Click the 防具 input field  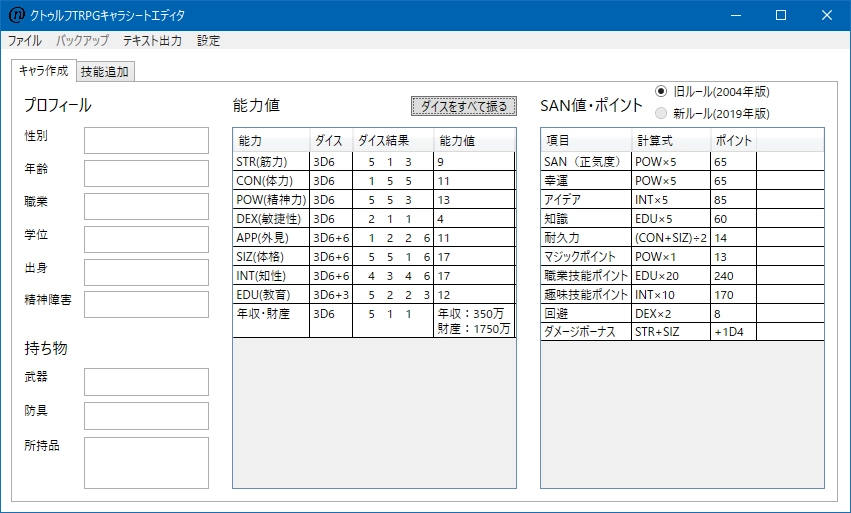click(x=147, y=416)
